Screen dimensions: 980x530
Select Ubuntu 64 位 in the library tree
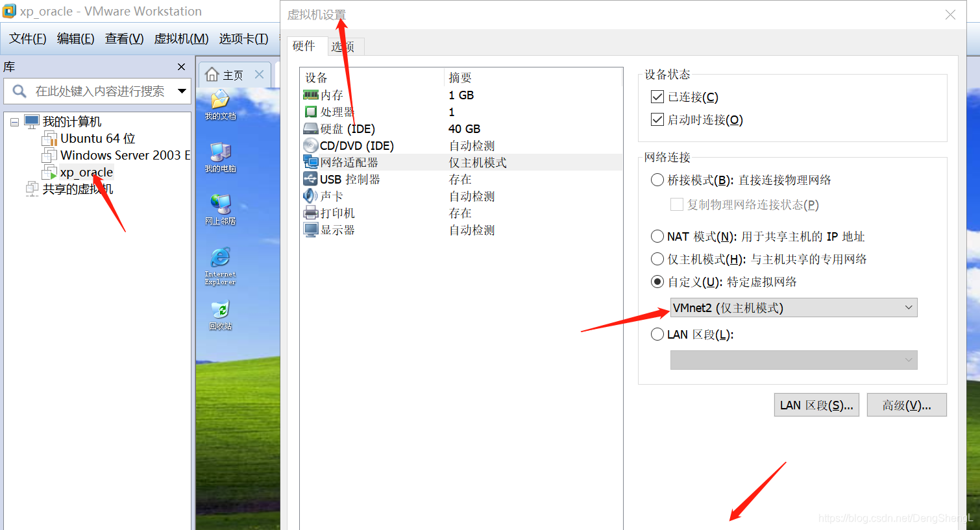tap(98, 138)
